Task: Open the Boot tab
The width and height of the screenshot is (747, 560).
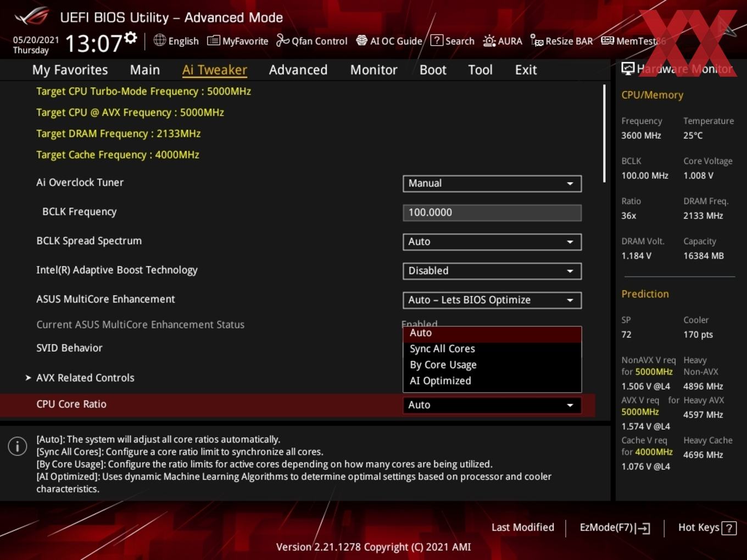Action: point(433,70)
